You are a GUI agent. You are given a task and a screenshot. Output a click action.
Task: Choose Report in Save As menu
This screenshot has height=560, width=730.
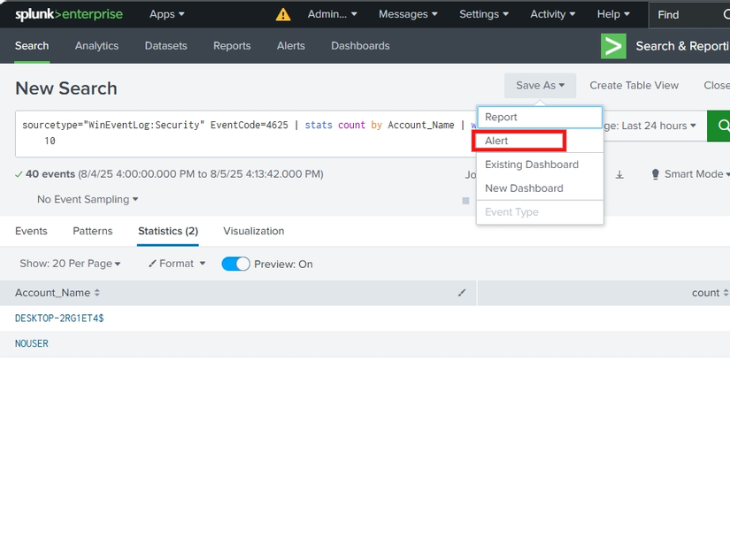(x=540, y=118)
